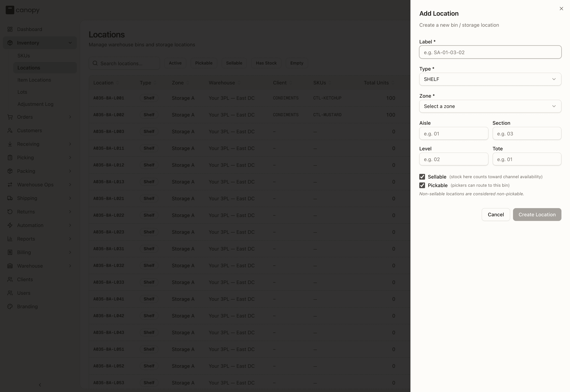Click the Automation lightning icon
This screenshot has height=392, width=570.
pos(10,225)
